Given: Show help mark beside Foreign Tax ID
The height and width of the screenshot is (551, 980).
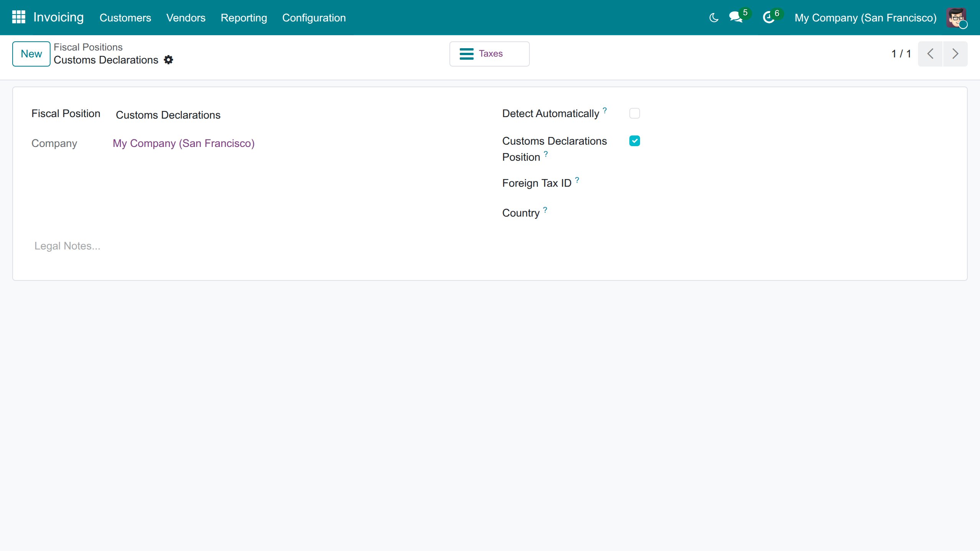Looking at the screenshot, I should 577,180.
